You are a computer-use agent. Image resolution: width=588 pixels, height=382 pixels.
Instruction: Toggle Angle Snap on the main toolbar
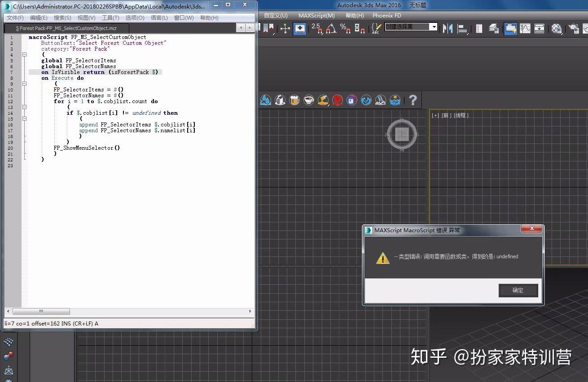tap(331, 28)
